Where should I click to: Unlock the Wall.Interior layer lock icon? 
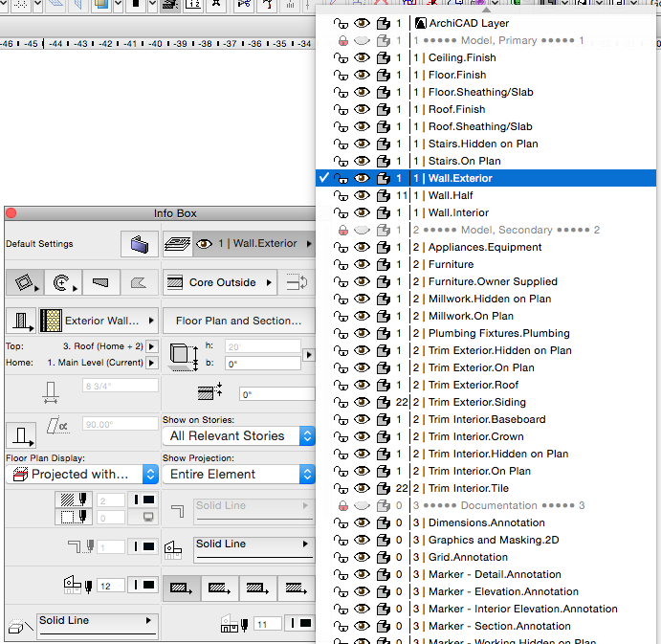341,212
